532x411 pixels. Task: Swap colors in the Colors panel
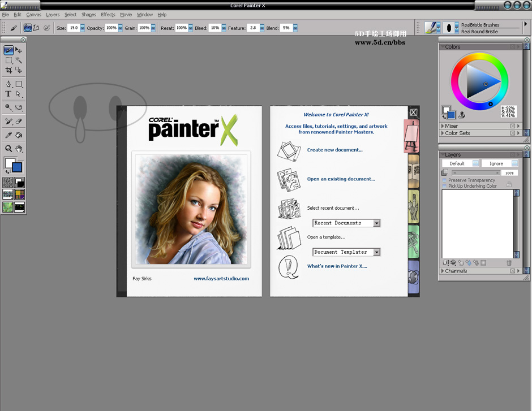tap(444, 117)
